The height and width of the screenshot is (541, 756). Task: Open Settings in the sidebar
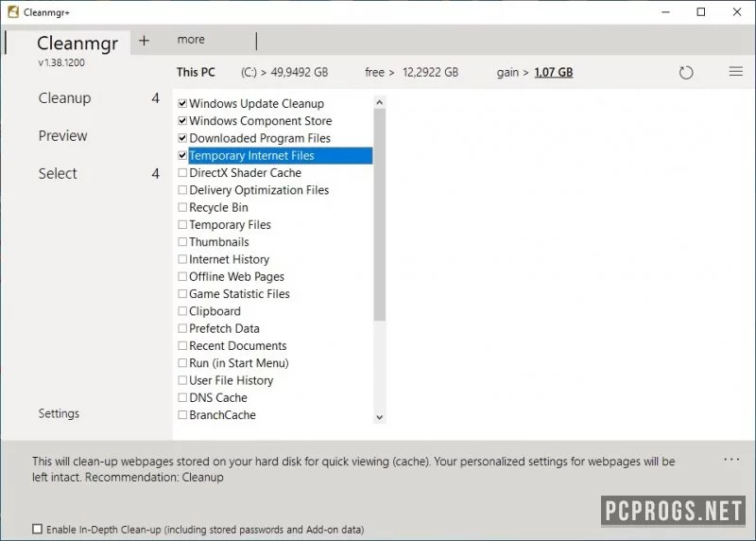tap(59, 413)
